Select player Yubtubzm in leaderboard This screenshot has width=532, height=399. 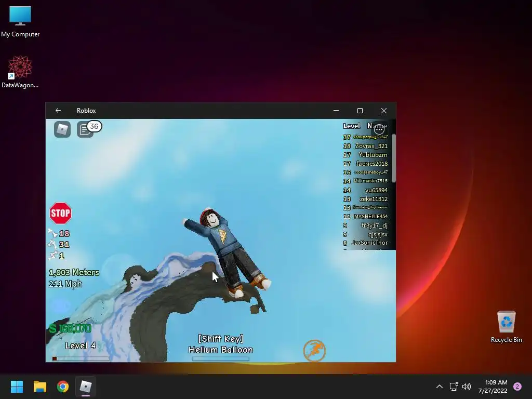click(x=365, y=155)
